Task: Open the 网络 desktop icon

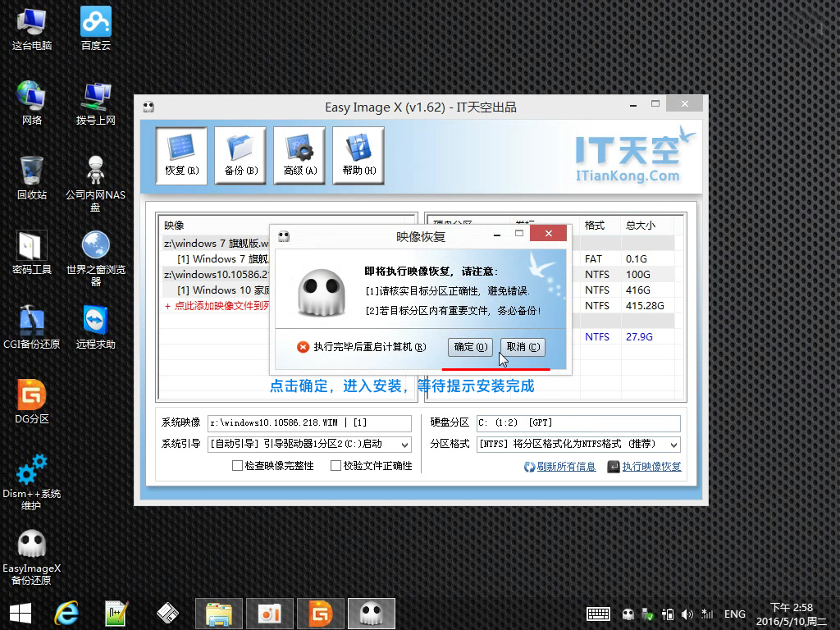Action: point(32,103)
